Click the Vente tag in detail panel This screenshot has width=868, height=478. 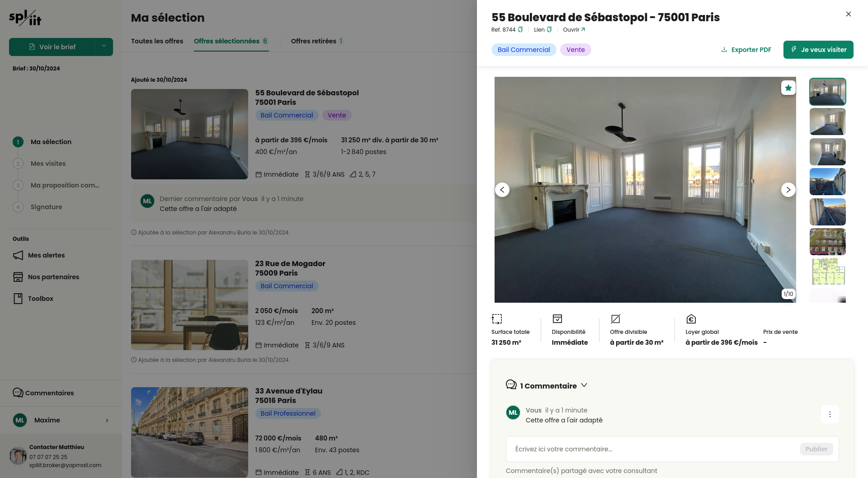tap(576, 50)
